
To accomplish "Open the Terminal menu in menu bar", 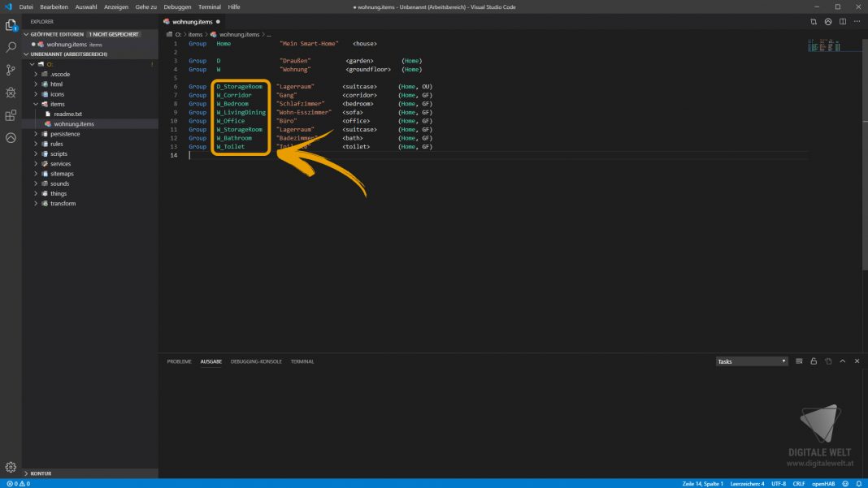I will pos(210,6).
